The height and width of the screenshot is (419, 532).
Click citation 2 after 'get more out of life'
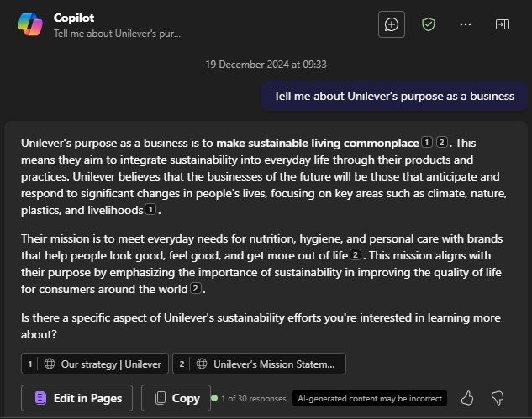point(356,255)
